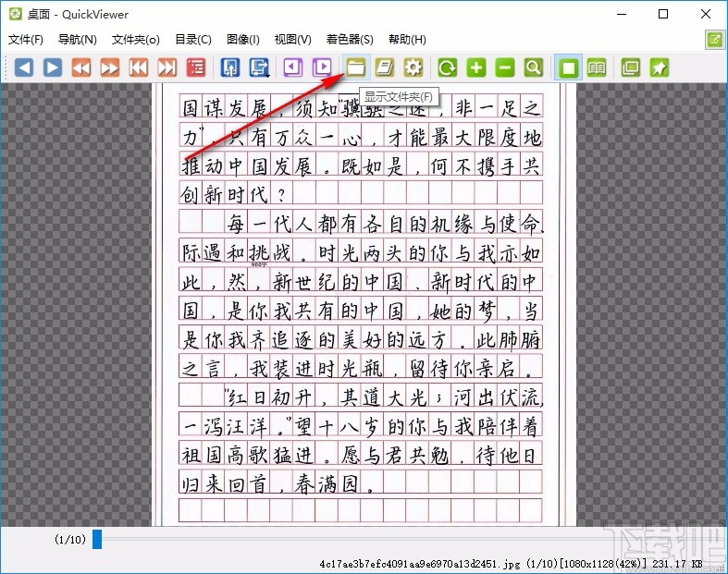Viewport: 728px width, 574px height.
Task: Zoom out with the green minus icon
Action: click(x=505, y=67)
